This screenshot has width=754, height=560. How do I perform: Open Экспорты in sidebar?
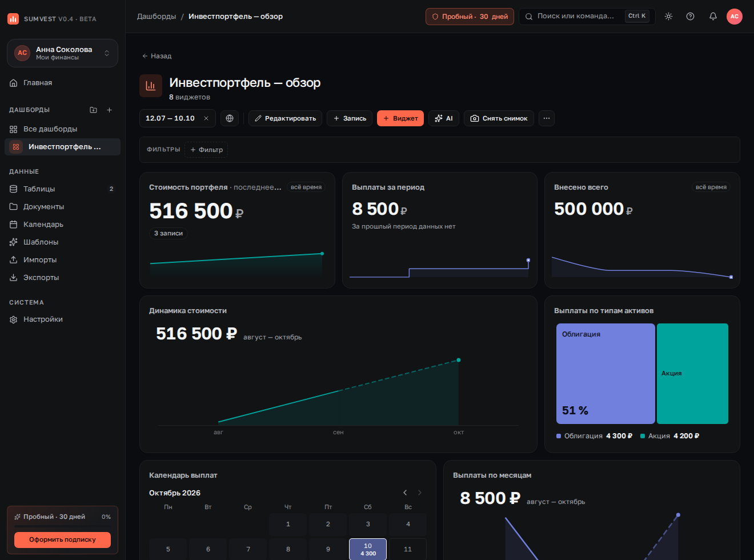click(63, 277)
